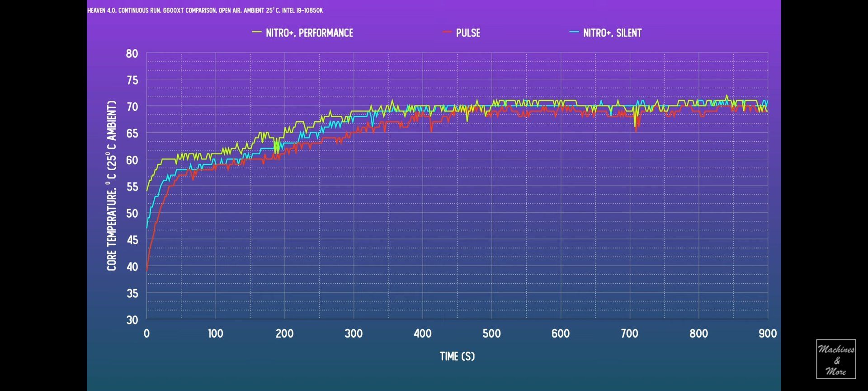868x391 pixels.
Task: Click x-axis value 0
Action: [146, 334]
